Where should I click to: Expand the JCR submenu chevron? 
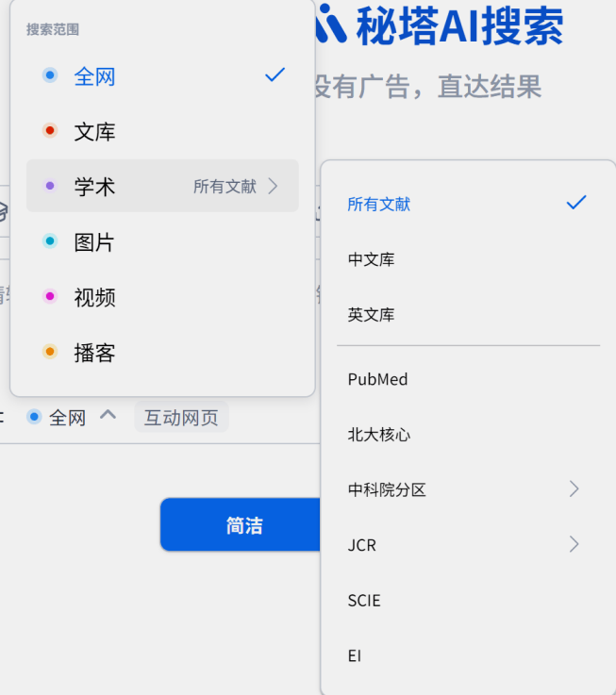coord(574,544)
